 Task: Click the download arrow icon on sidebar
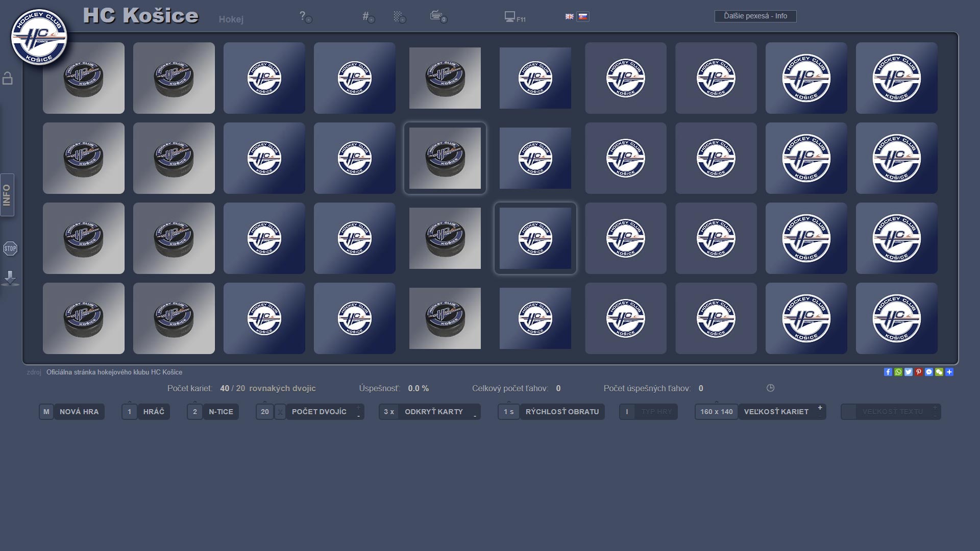point(10,279)
